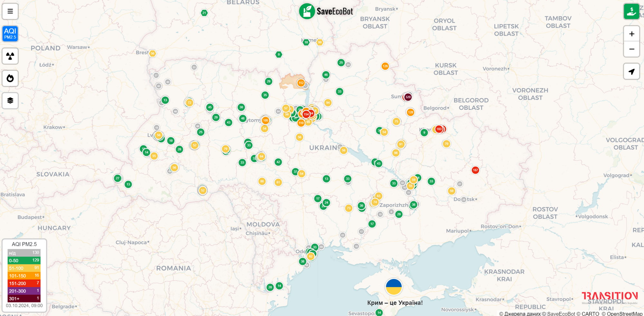The image size is (644, 316).
Task: Select the orange 110 marker south of Kyiv
Action: pos(301,123)
